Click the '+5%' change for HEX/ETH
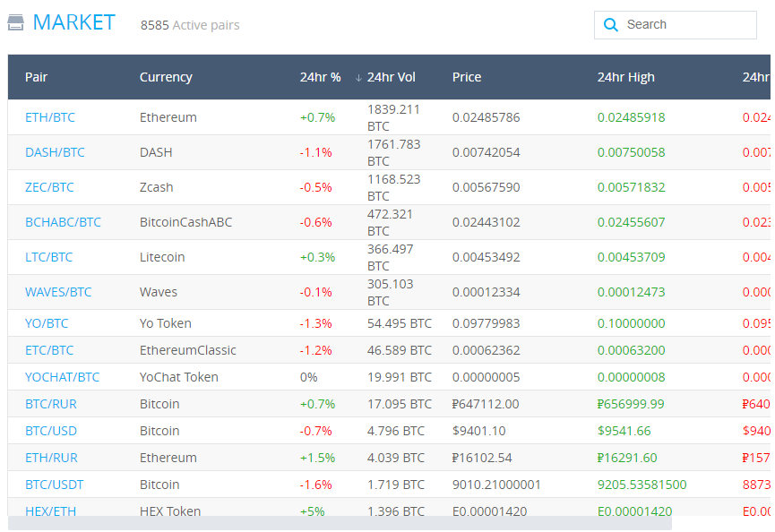 pyautogui.click(x=313, y=511)
